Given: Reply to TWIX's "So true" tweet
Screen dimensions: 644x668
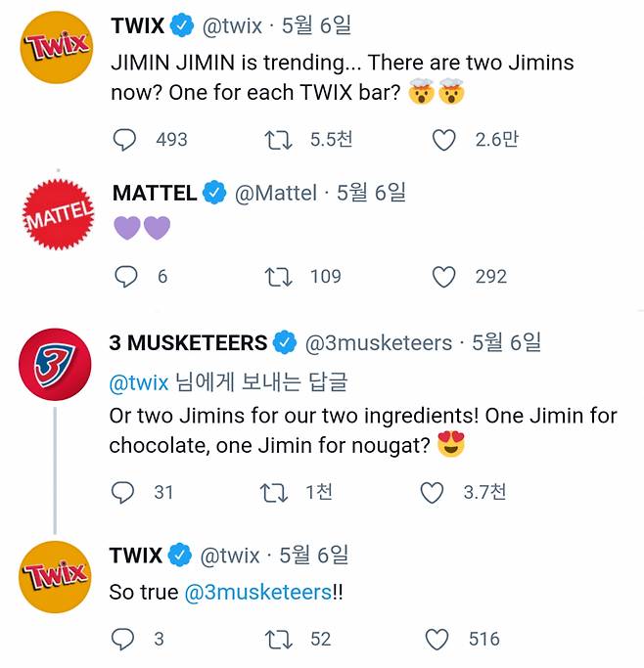Looking at the screenshot, I should click(x=123, y=639).
